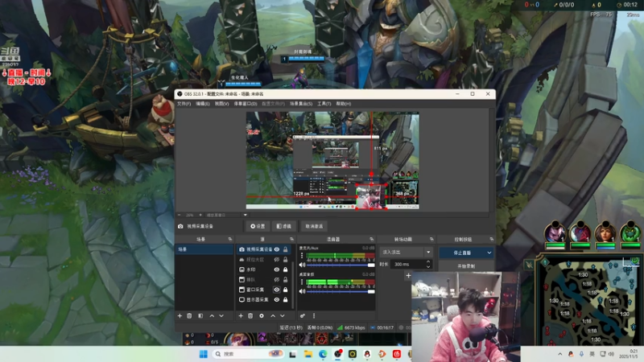Toggle visibility of the 视频采集设备 source

pos(277,249)
